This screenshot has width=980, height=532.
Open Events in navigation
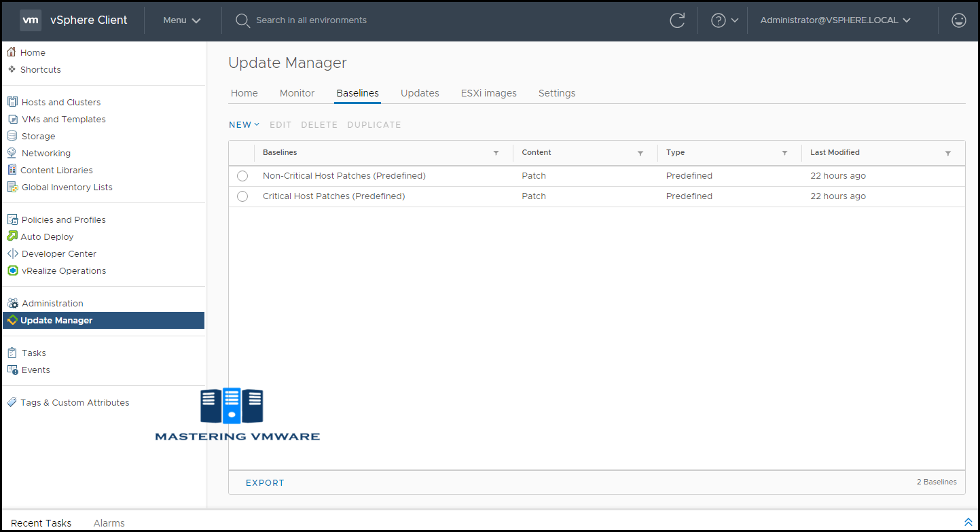pos(36,370)
